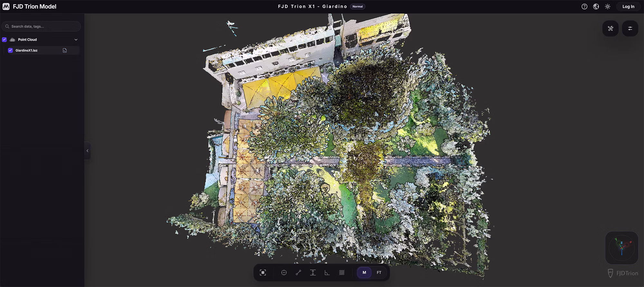Select the point coordinate crosshair tool

point(284,272)
